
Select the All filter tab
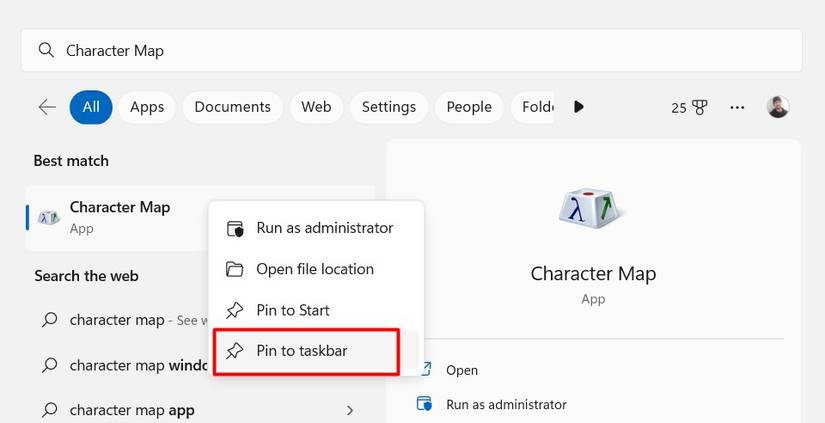[x=91, y=107]
